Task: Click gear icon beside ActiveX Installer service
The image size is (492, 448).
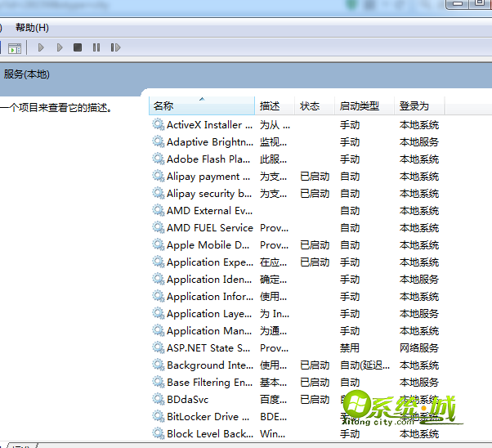Action: pos(159,125)
